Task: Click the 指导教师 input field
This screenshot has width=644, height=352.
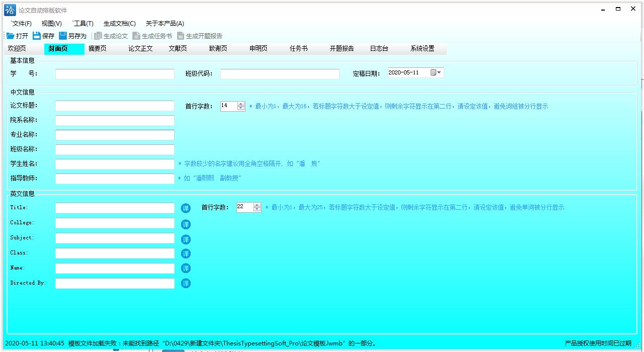Action: click(x=115, y=179)
